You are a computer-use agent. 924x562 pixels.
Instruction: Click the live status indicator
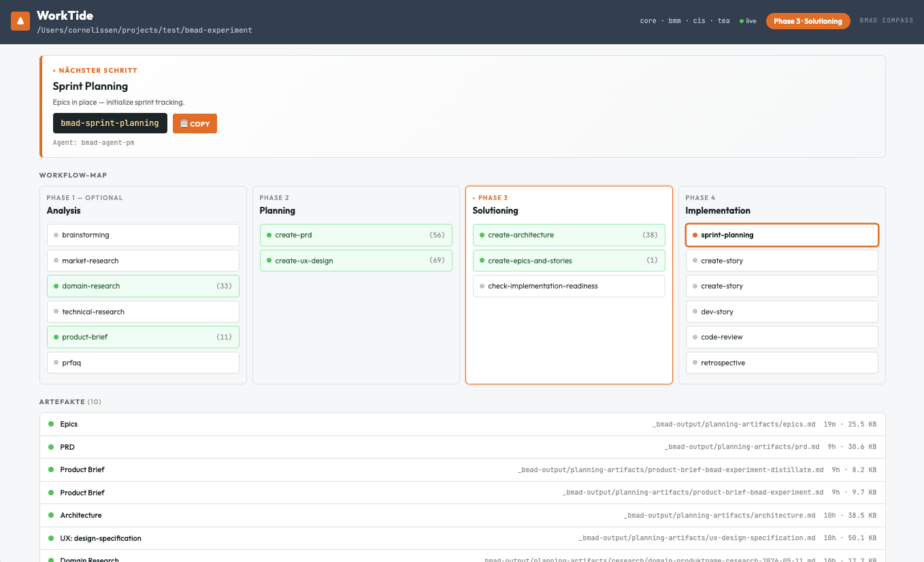tap(748, 21)
